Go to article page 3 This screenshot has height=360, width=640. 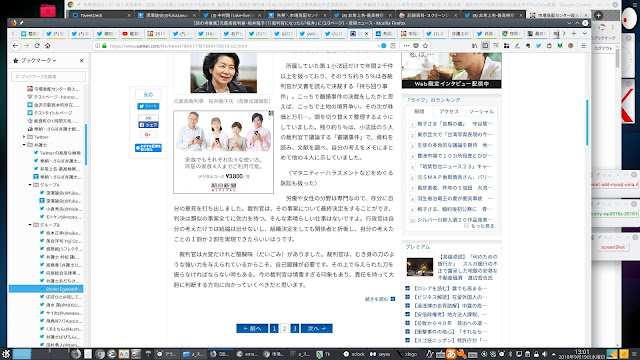point(294,328)
